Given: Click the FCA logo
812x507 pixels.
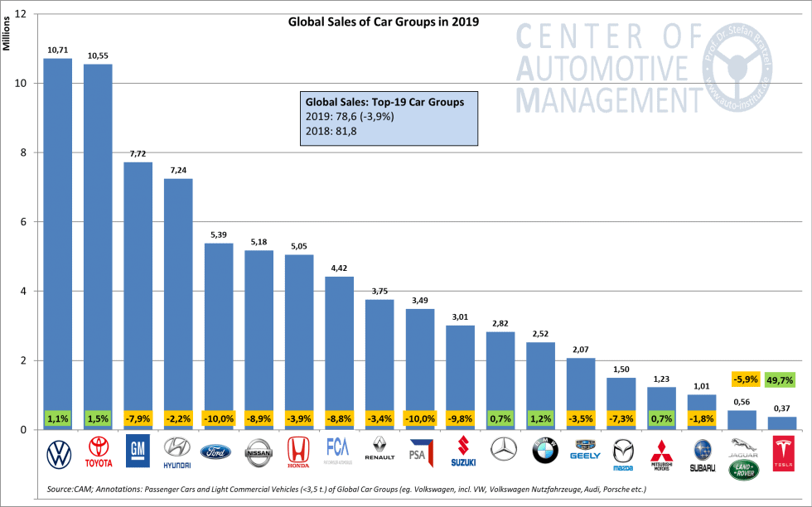Looking at the screenshot, I should [x=338, y=451].
